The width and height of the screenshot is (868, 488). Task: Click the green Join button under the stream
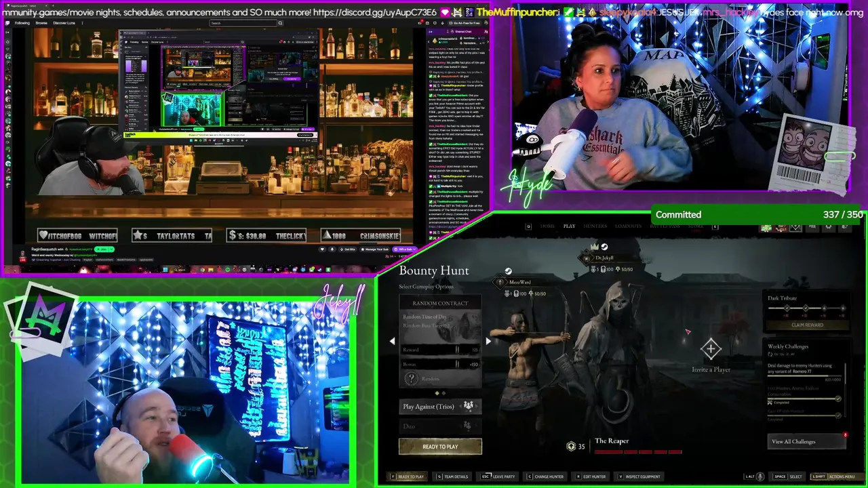coord(101,249)
